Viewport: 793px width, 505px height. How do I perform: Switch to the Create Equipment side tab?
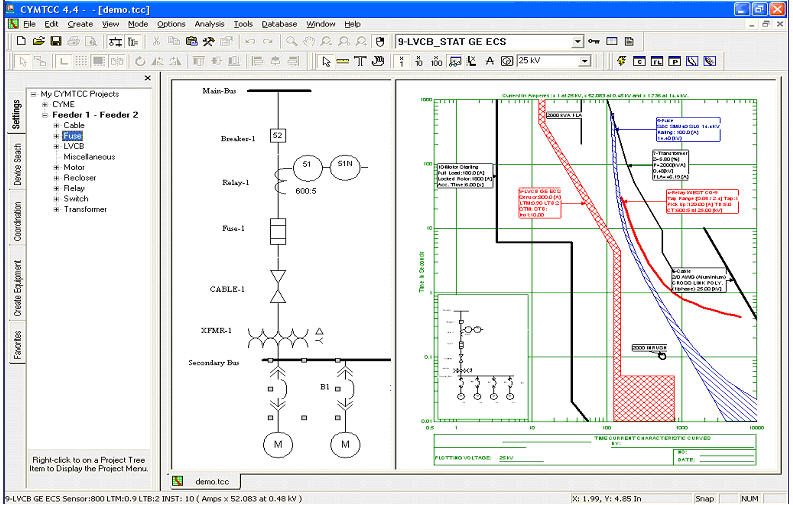click(18, 288)
